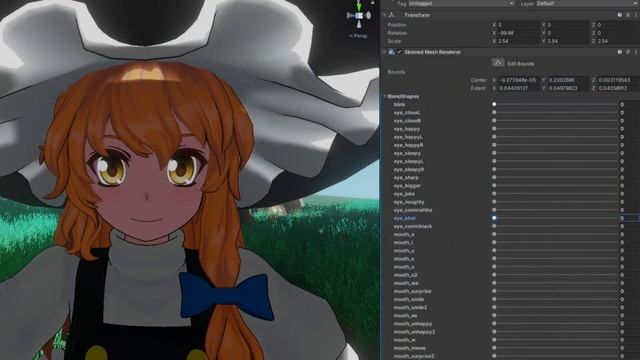Click the scene orientation gizmo
640x360 pixels.
click(x=359, y=16)
